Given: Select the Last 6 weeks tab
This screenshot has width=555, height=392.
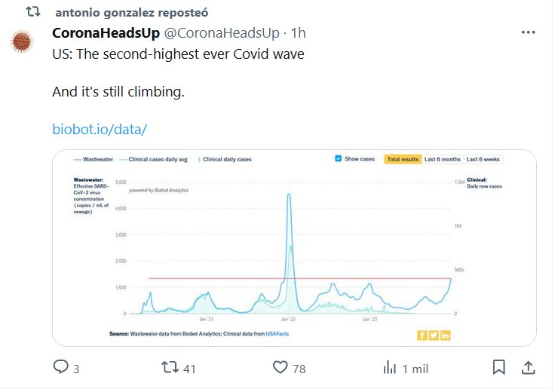Looking at the screenshot, I should 483,159.
